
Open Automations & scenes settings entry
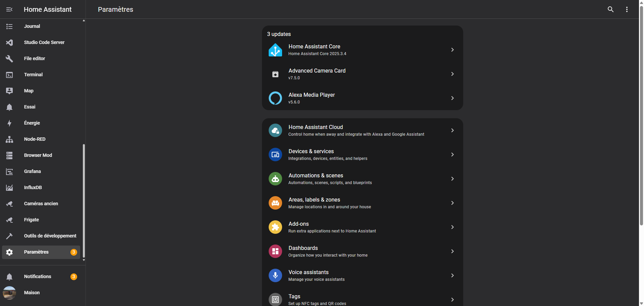pos(362,179)
